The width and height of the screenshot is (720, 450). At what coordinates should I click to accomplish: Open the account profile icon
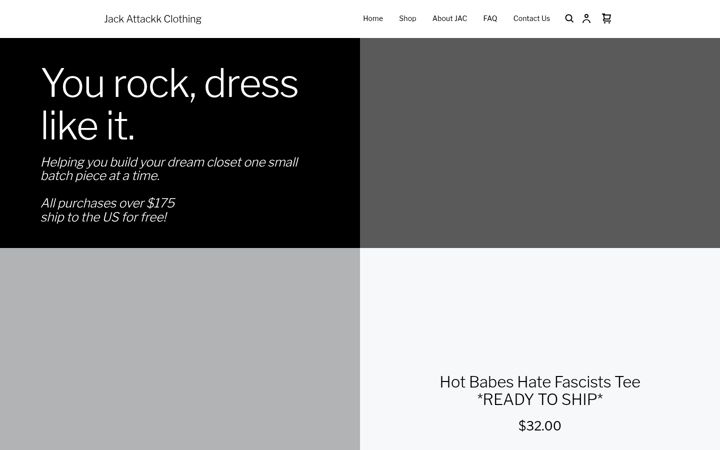586,18
